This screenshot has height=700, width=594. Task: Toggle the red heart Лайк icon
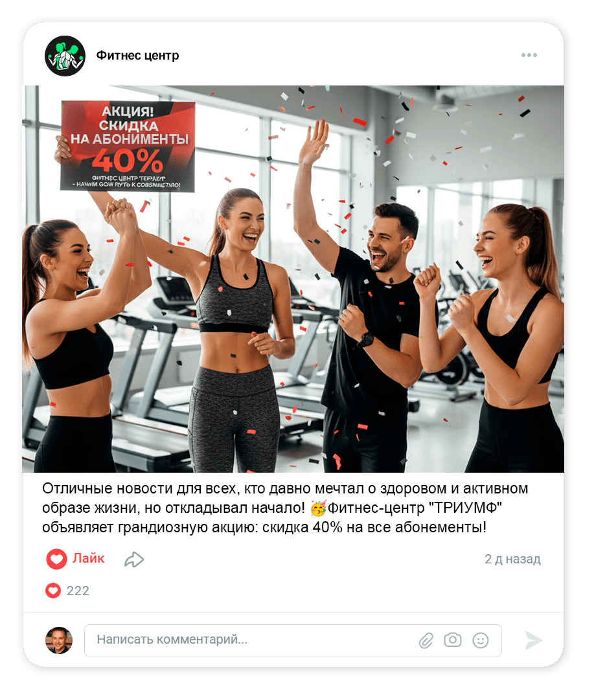[x=57, y=558]
